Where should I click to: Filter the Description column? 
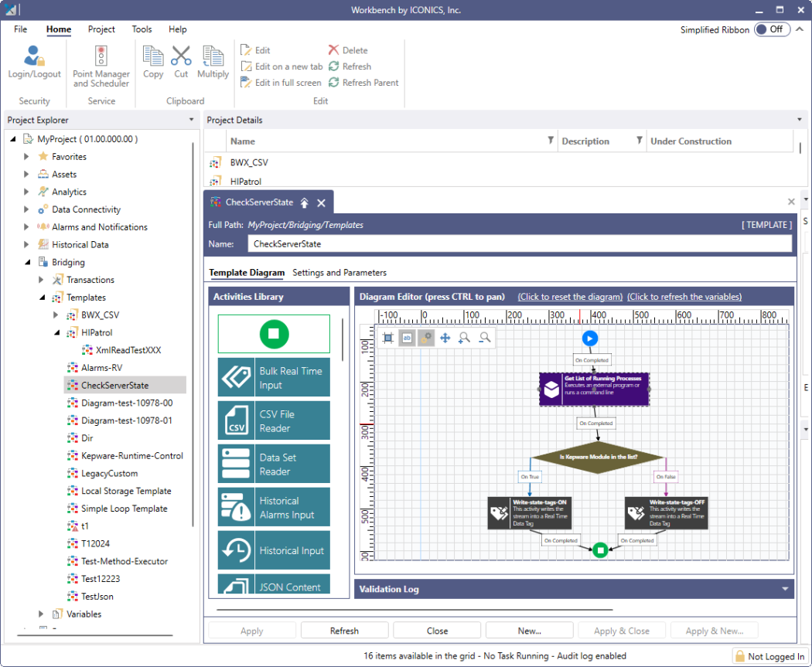point(640,140)
